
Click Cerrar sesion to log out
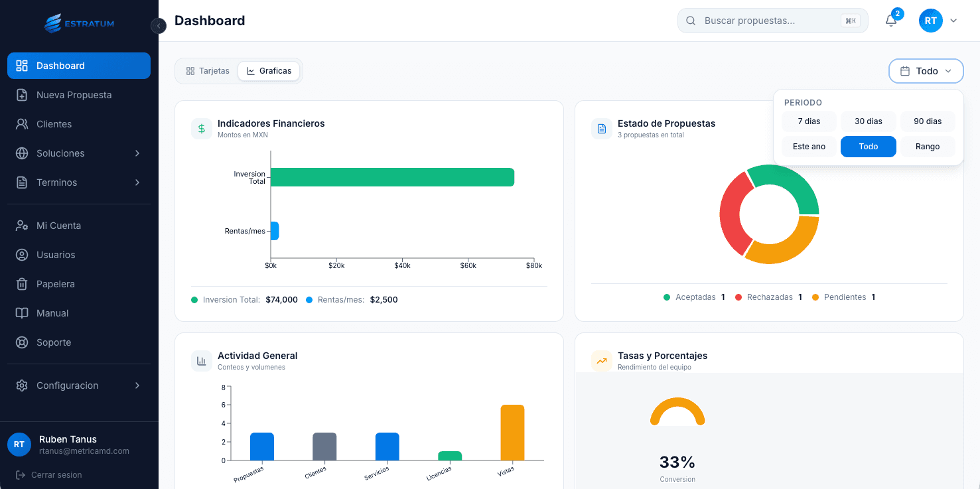49,475
